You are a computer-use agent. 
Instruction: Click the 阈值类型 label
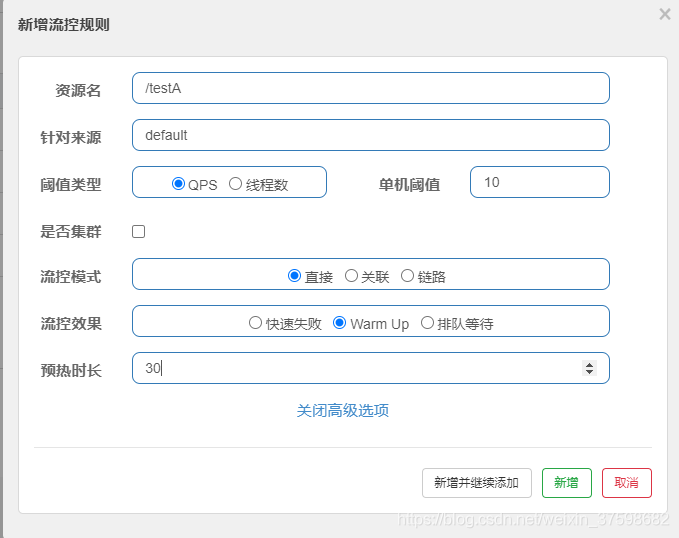pos(71,185)
